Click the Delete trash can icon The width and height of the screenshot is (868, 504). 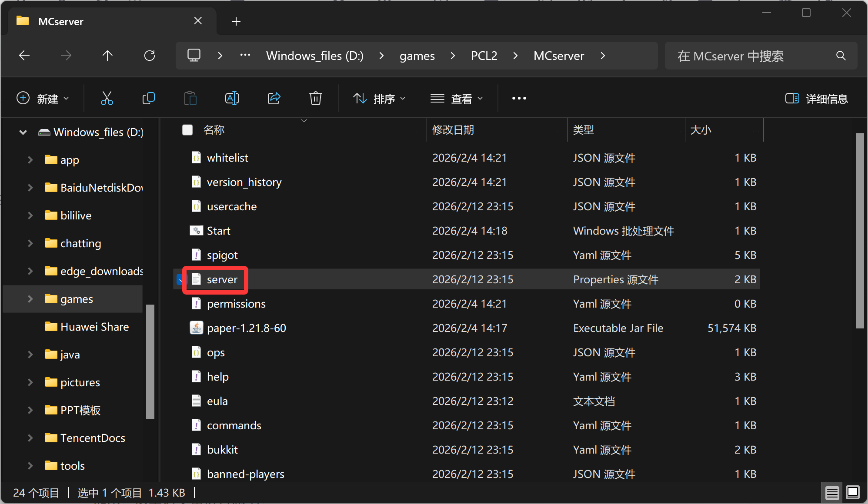point(315,99)
